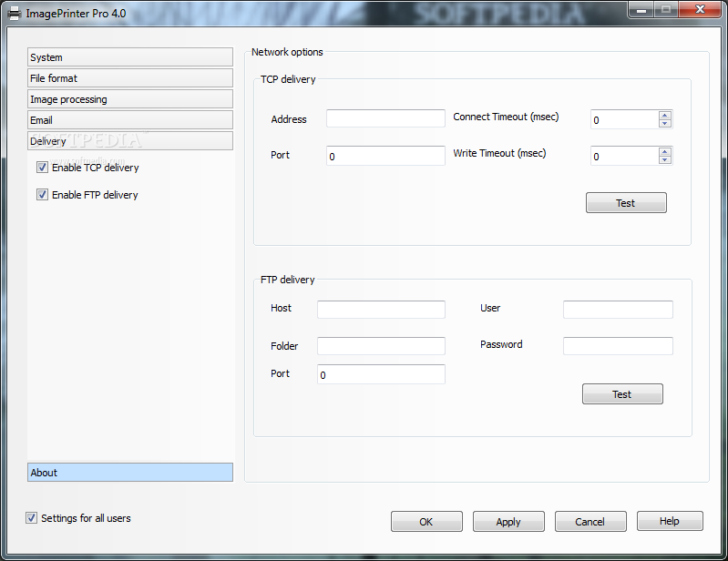Increase Connect Timeout with up arrow
Image resolution: width=728 pixels, height=561 pixels.
[x=665, y=115]
